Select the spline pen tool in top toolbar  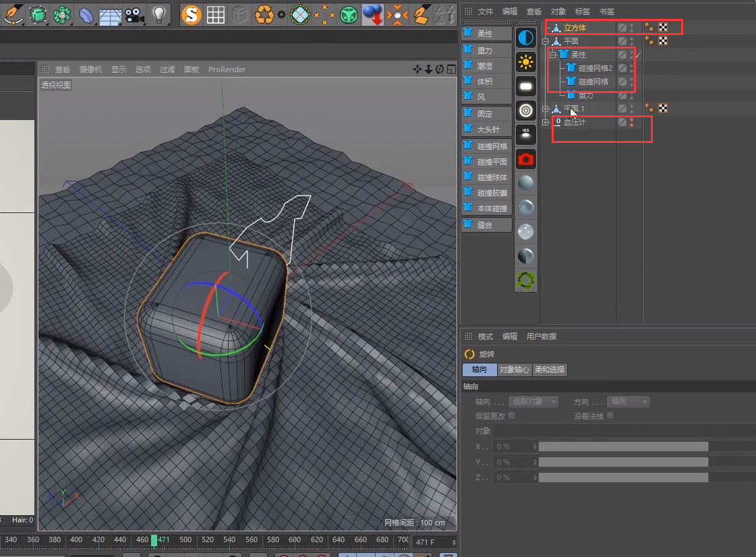pos(13,14)
